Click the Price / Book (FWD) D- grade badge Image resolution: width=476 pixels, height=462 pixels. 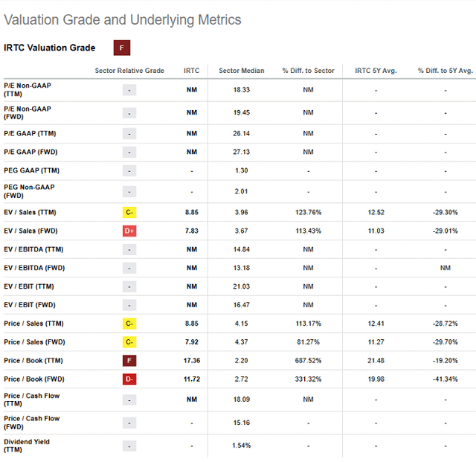pyautogui.click(x=129, y=379)
